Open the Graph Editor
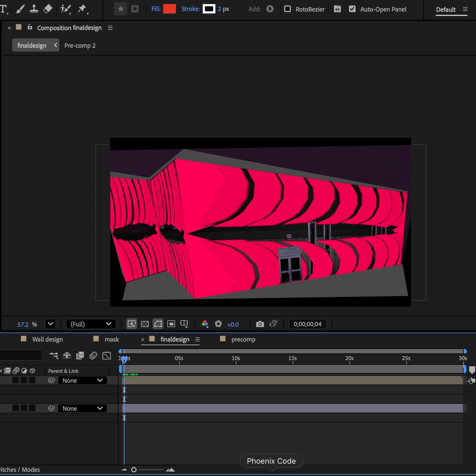476x476 pixels. coord(106,356)
